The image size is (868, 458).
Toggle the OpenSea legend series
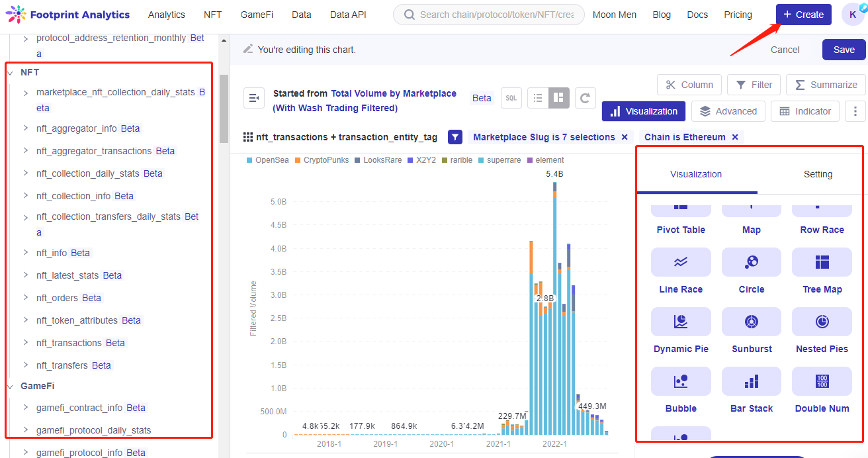coord(267,160)
